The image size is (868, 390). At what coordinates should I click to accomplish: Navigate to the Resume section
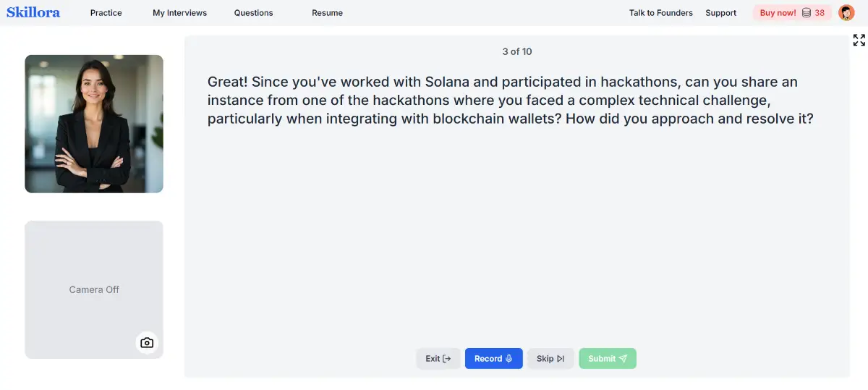(x=327, y=13)
